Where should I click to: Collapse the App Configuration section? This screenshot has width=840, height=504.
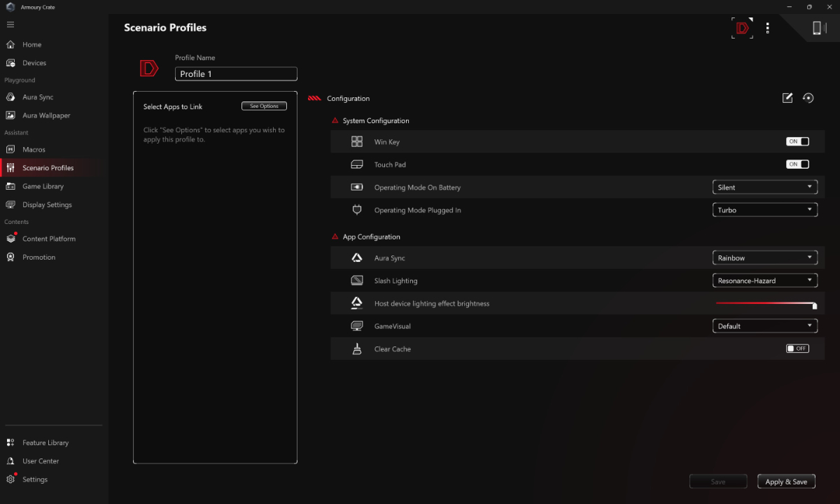[335, 237]
